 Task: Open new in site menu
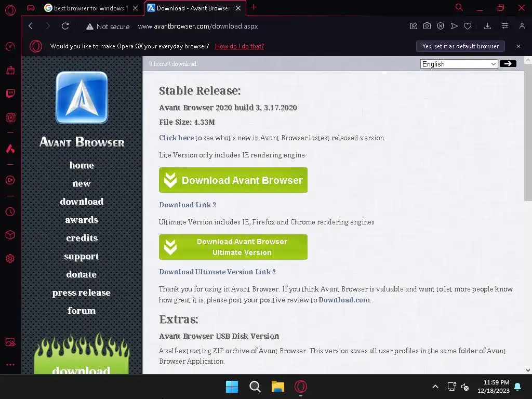click(x=82, y=183)
